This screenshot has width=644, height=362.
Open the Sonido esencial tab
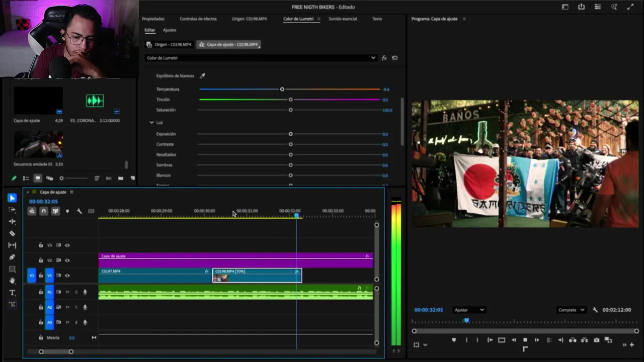click(x=343, y=19)
